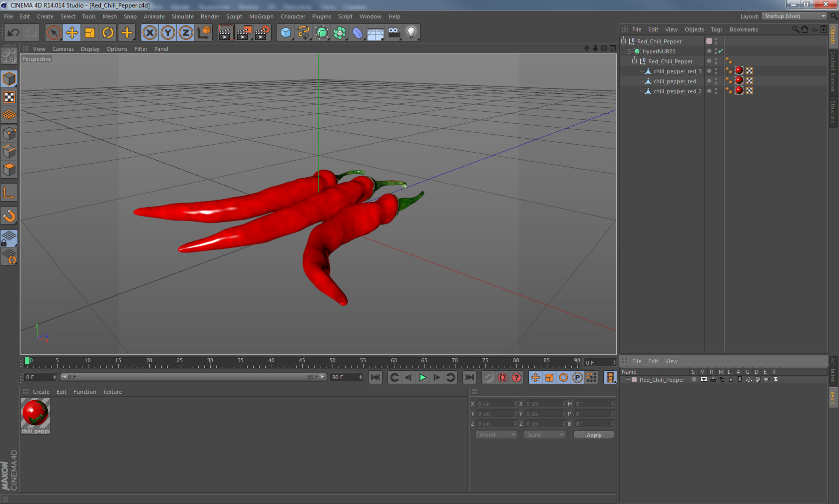Switch to Texture mode
The width and height of the screenshot is (839, 504).
point(9,97)
